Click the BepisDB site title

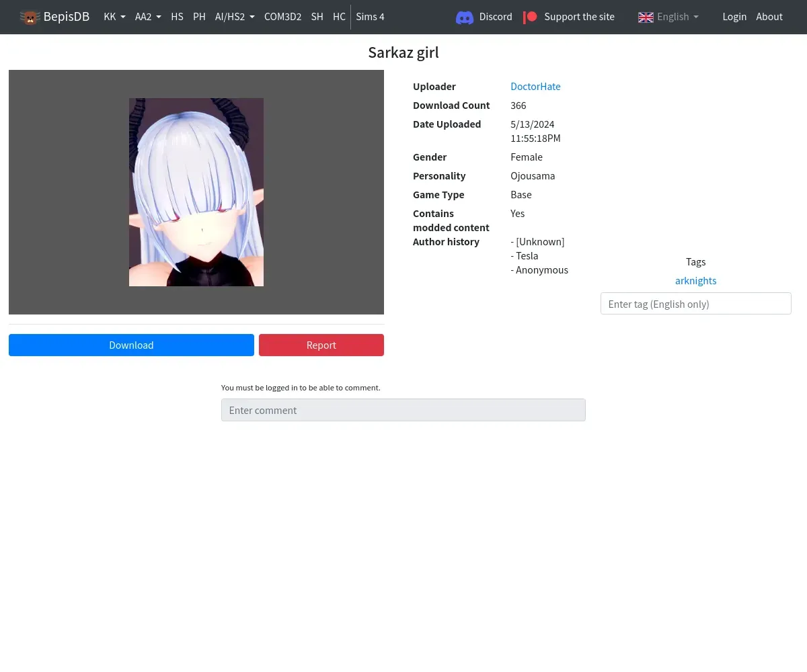pyautogui.click(x=67, y=17)
